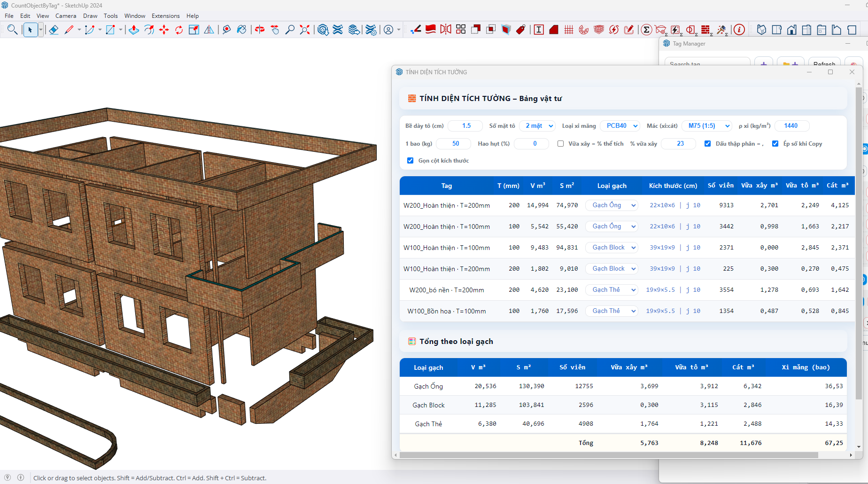Activate the Push/Pull tool
This screenshot has width=868, height=484.
coord(134,30)
